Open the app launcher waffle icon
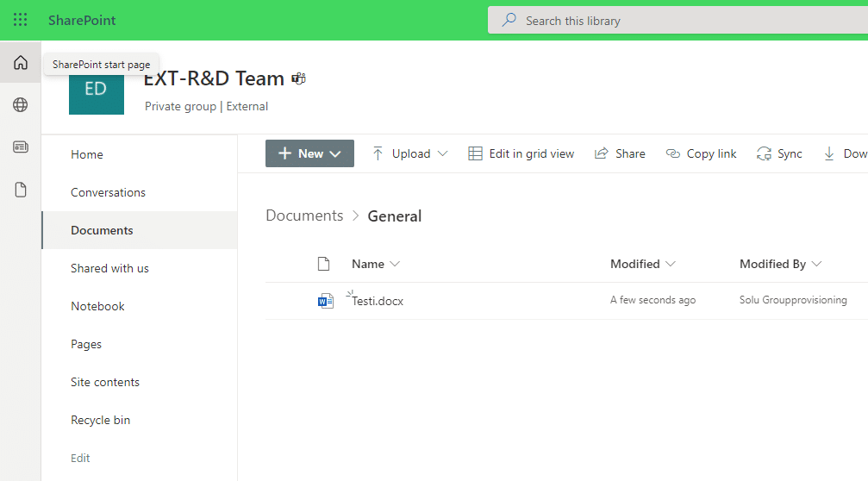This screenshot has width=868, height=481. 21,20
